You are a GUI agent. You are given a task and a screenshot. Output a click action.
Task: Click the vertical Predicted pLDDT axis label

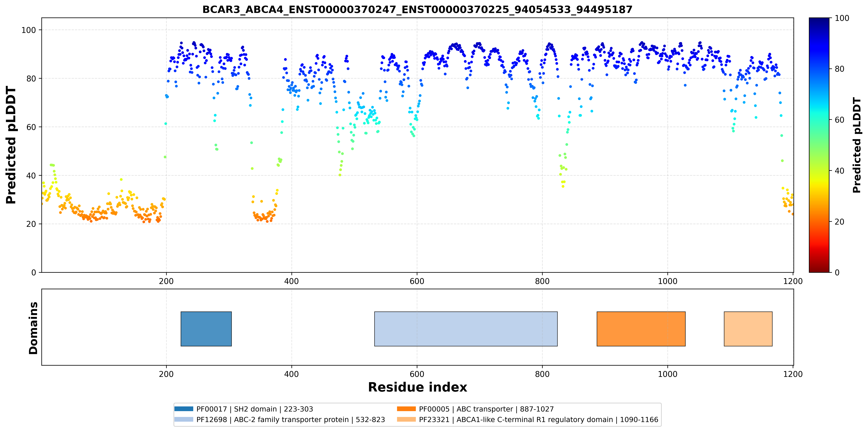(11, 145)
